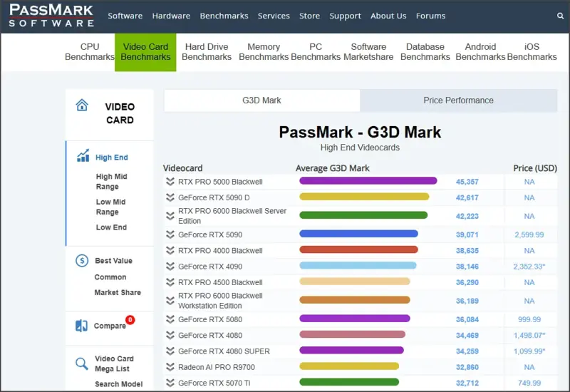Switch to PC Benchmarks tab
Screen dimensions: 570x392
pos(316,52)
